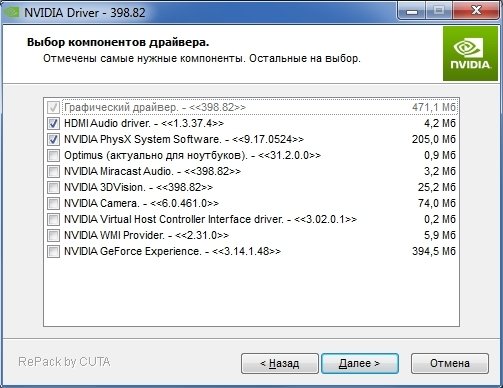The height and width of the screenshot is (388, 503).
Task: Click the 205,0 Мб size value
Action: coord(434,139)
